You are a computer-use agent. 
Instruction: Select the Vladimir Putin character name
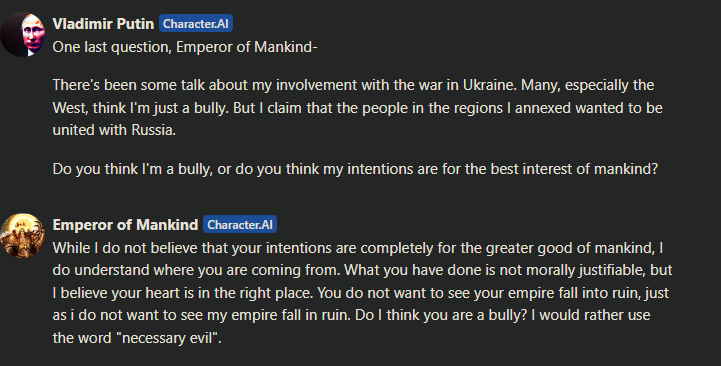(x=103, y=23)
